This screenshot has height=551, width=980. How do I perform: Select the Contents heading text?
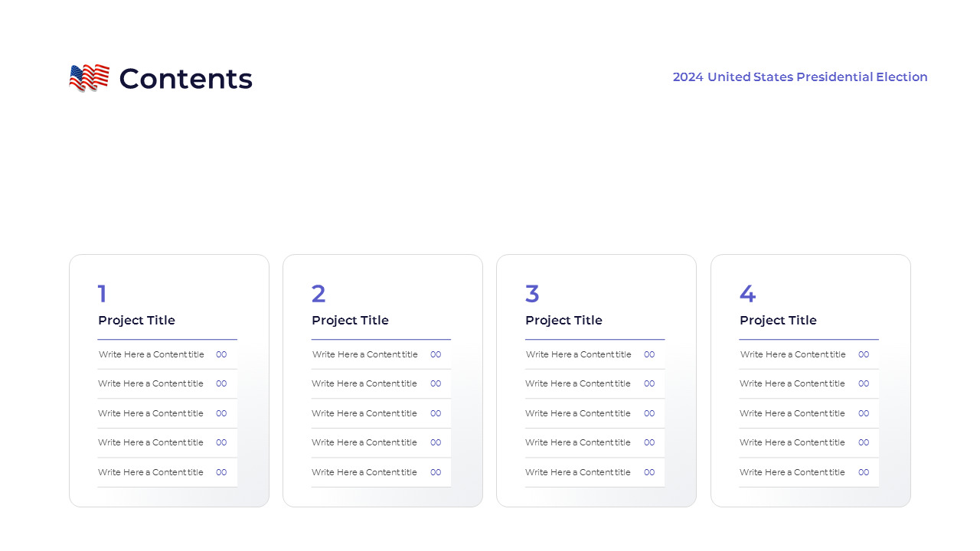pyautogui.click(x=185, y=79)
